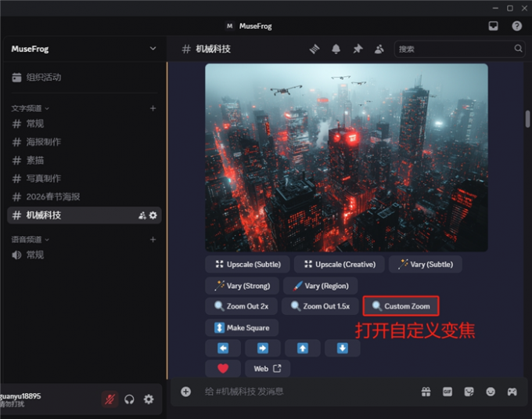Click Vary (Subtle) button

(426, 264)
